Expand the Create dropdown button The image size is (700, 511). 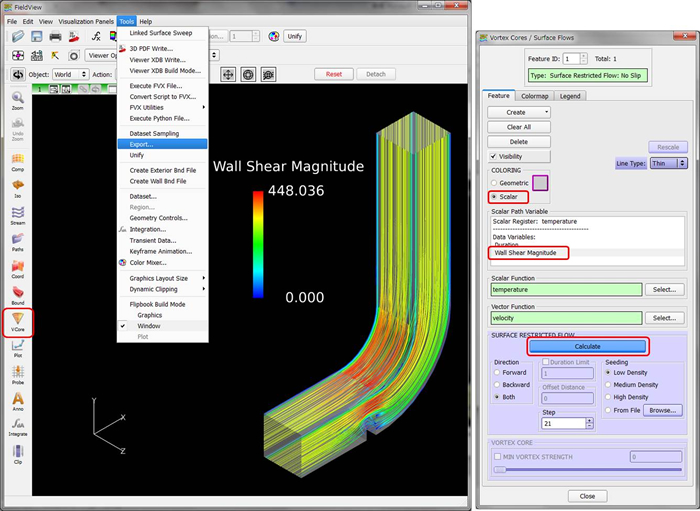pos(519,113)
